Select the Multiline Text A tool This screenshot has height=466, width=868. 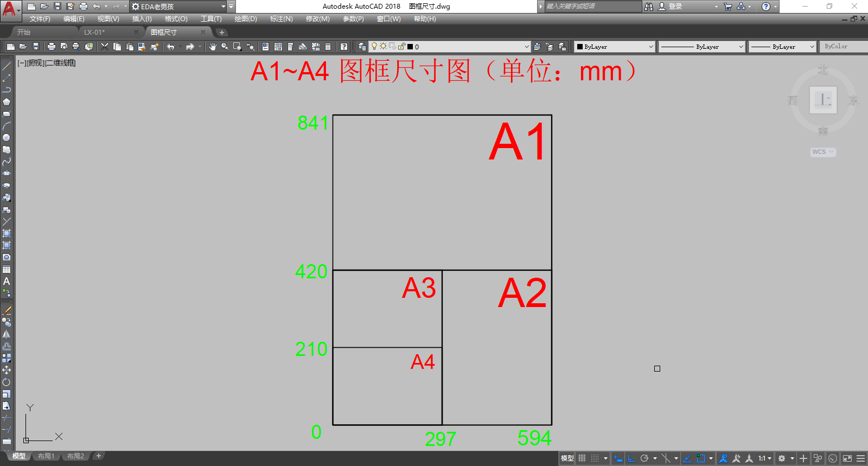[x=7, y=282]
